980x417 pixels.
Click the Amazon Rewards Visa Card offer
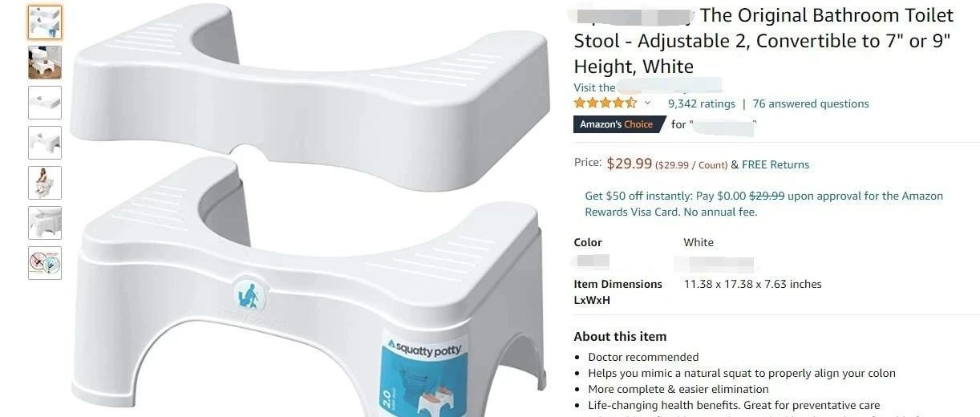tap(763, 204)
